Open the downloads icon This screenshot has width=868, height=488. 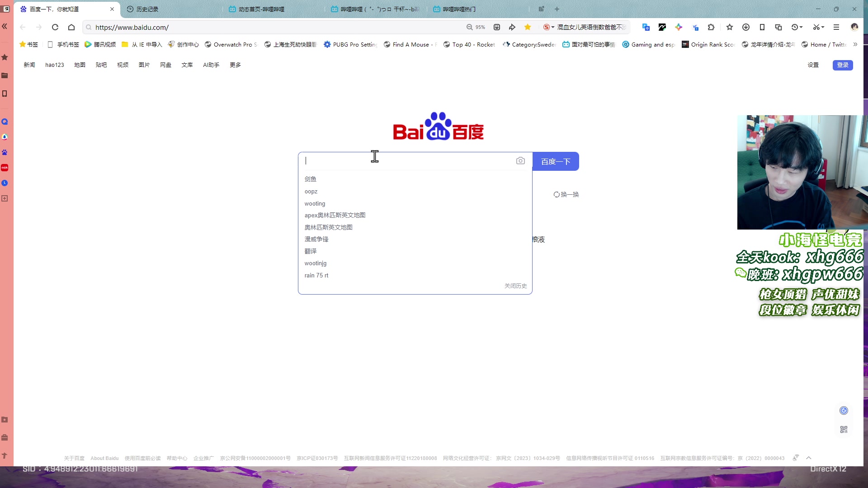[x=746, y=27]
